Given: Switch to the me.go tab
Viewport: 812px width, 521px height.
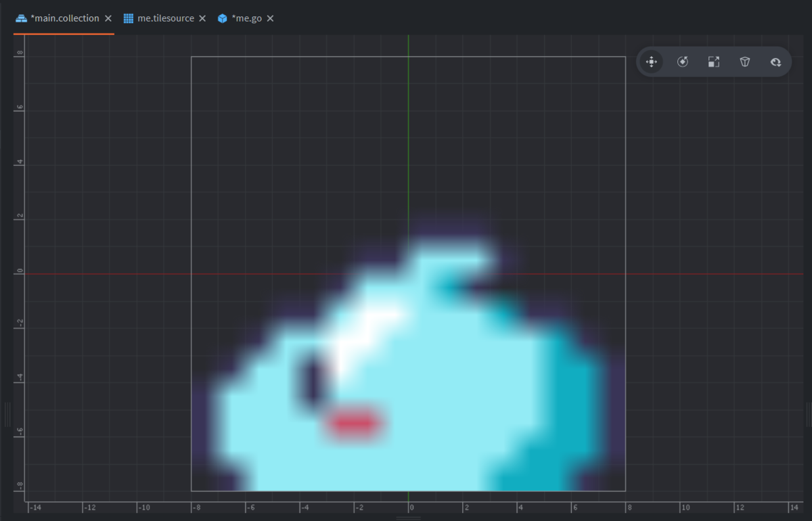Looking at the screenshot, I should pyautogui.click(x=246, y=18).
